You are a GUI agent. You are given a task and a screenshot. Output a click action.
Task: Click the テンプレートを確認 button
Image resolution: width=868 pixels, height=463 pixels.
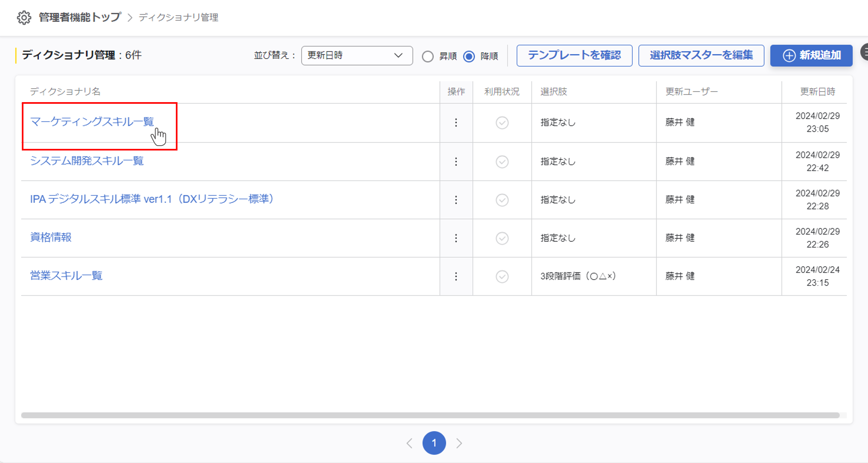574,56
